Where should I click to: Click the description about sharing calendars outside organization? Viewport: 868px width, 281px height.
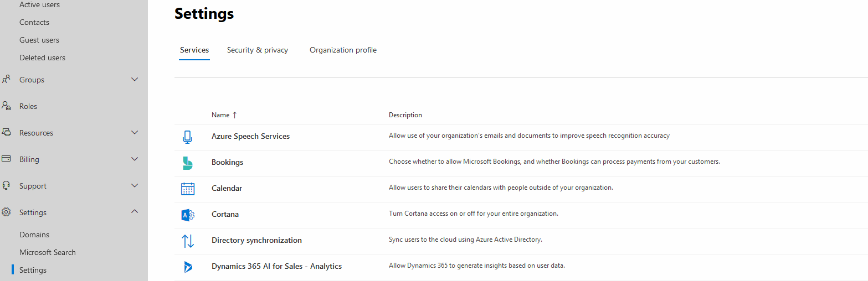tap(501, 188)
